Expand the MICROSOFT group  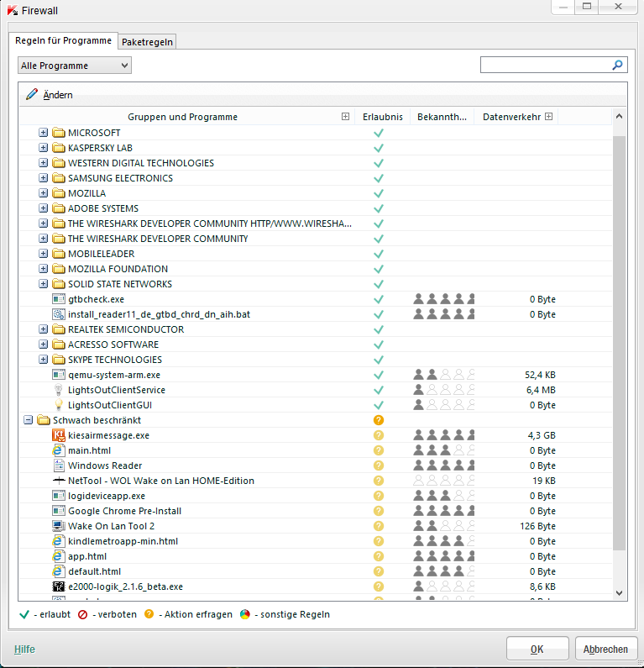[43, 133]
